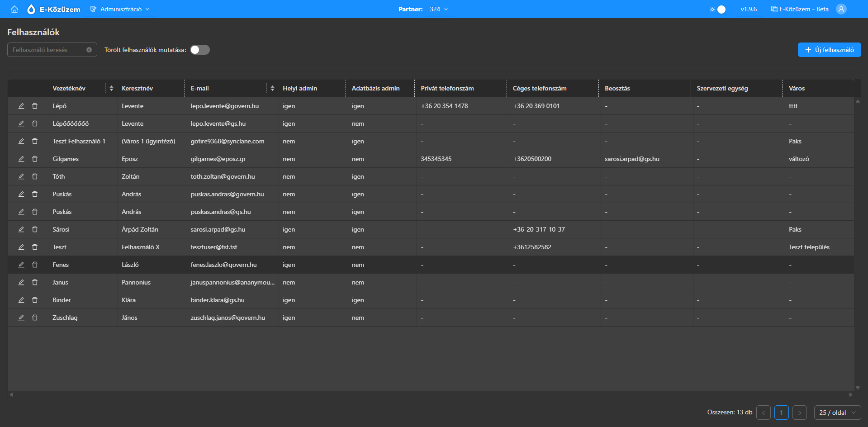Click the Felhasználó keresés search box

47,50
